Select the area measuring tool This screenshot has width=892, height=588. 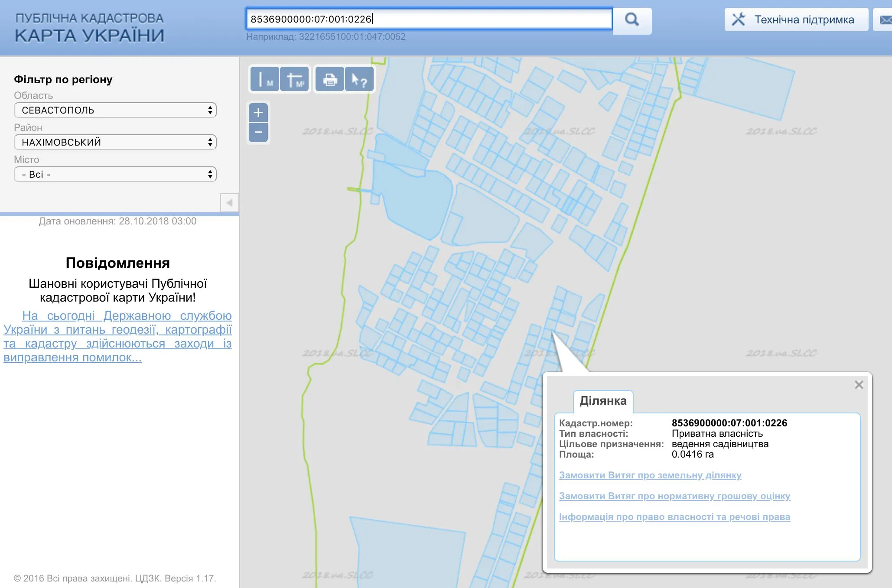(295, 80)
